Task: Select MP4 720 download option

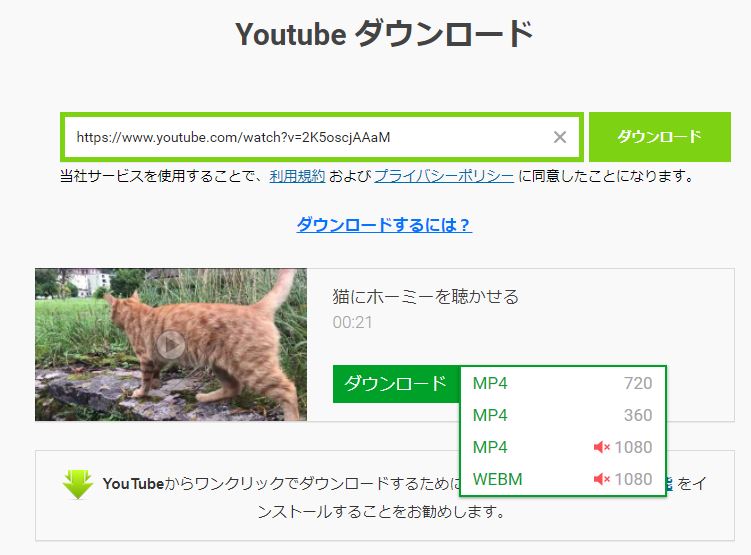Action: coord(563,383)
